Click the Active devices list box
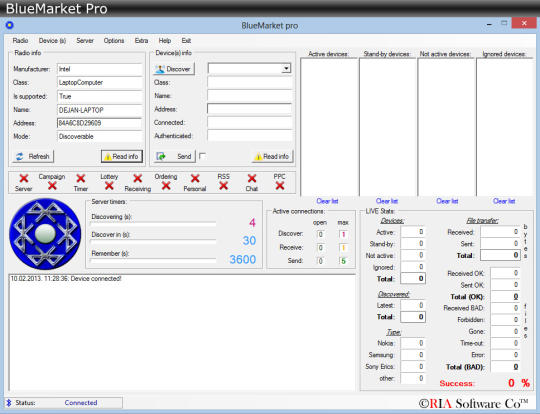This screenshot has height=414, width=540. (x=329, y=127)
